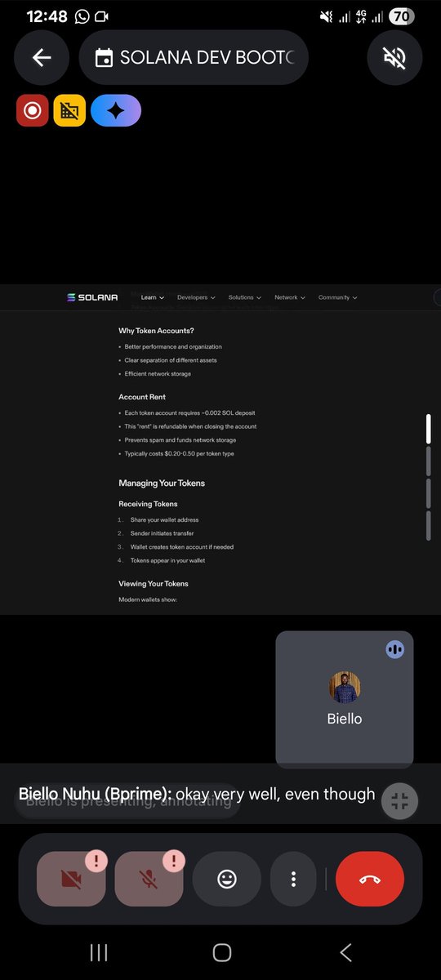
Task: Unmute the microphone
Action: pos(149,879)
